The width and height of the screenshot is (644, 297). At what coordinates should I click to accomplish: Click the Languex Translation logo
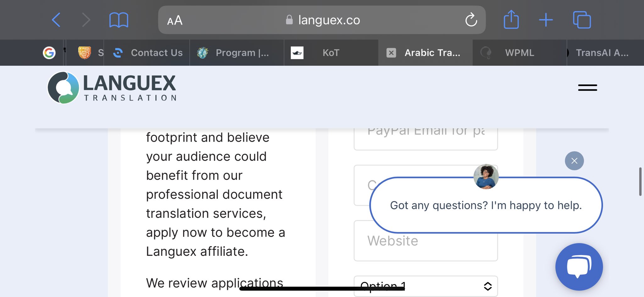(x=112, y=88)
